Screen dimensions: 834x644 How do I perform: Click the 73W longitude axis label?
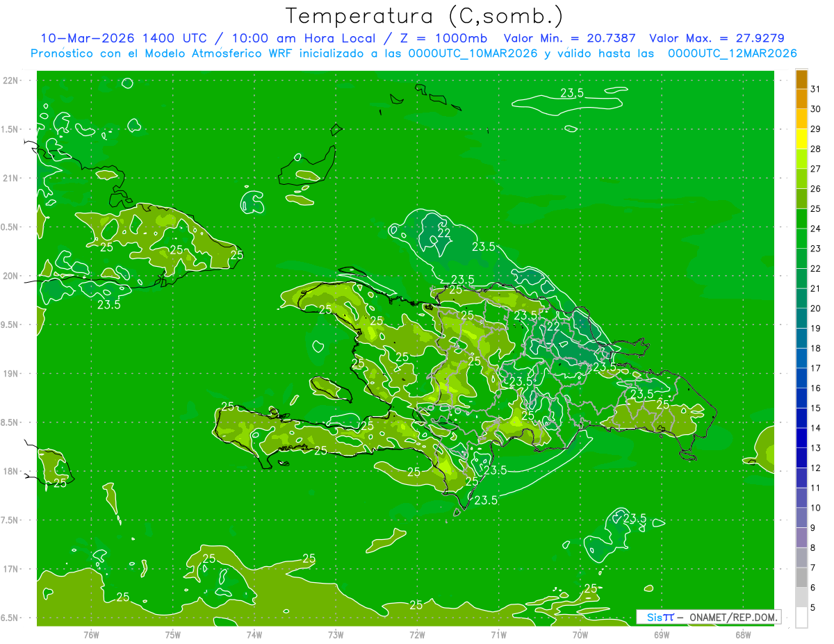[x=336, y=634]
